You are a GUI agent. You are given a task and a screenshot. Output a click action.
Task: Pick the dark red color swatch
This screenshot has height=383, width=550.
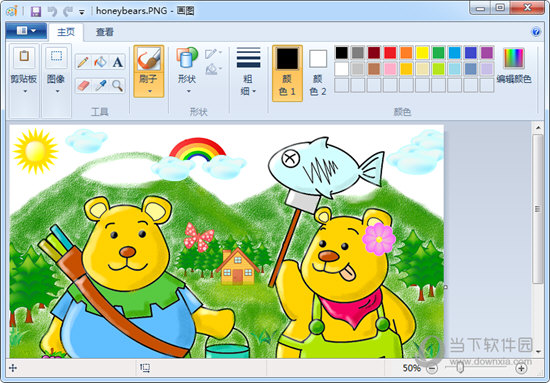(374, 53)
